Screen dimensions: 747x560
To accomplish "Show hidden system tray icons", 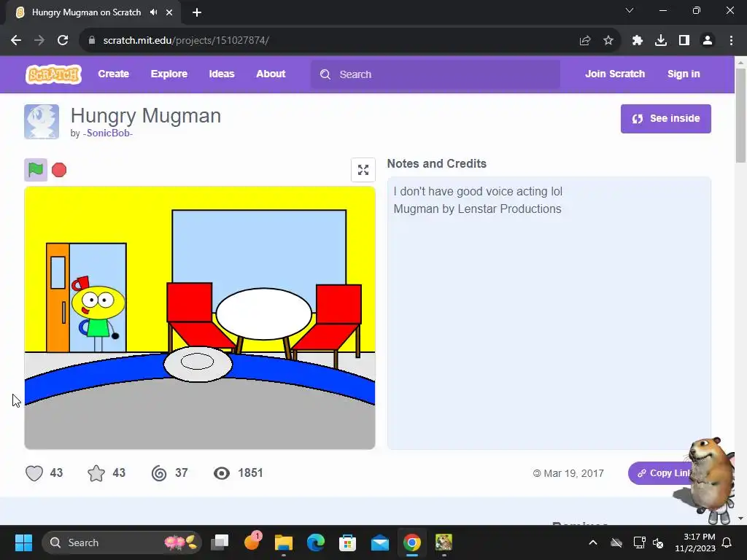I will click(593, 542).
